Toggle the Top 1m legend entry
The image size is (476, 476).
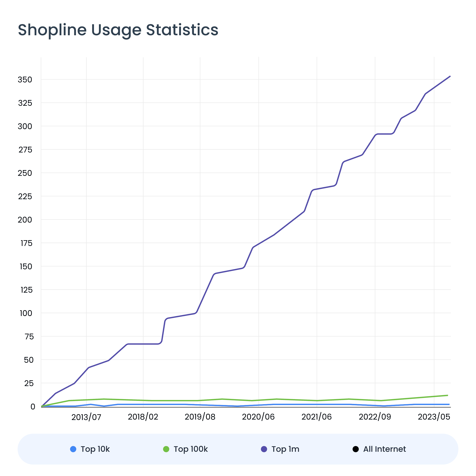coord(280,449)
